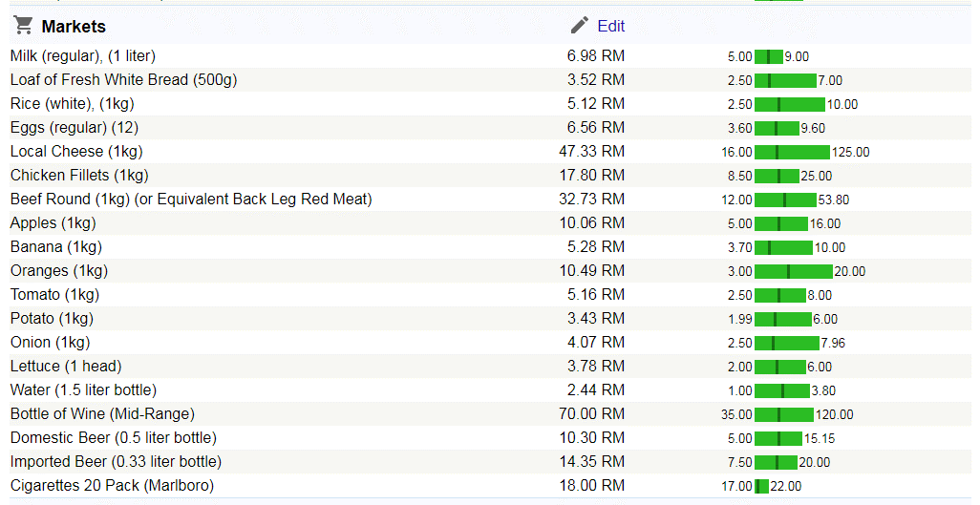Select Loaf of Fresh White Bread (500g)
The height and width of the screenshot is (505, 980).
124,80
